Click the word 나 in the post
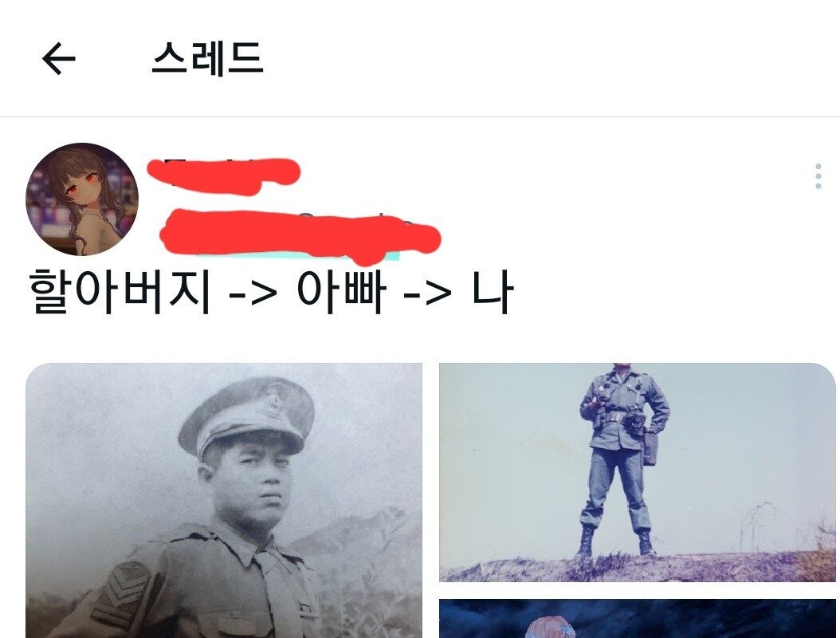840x638 pixels. pyautogui.click(x=493, y=292)
